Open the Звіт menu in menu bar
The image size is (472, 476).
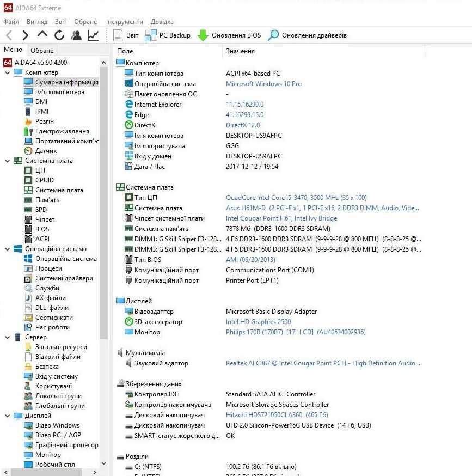(x=60, y=22)
